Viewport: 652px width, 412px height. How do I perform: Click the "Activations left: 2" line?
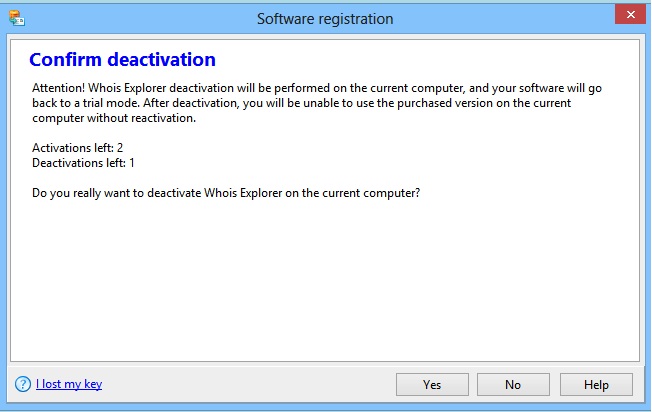77,147
